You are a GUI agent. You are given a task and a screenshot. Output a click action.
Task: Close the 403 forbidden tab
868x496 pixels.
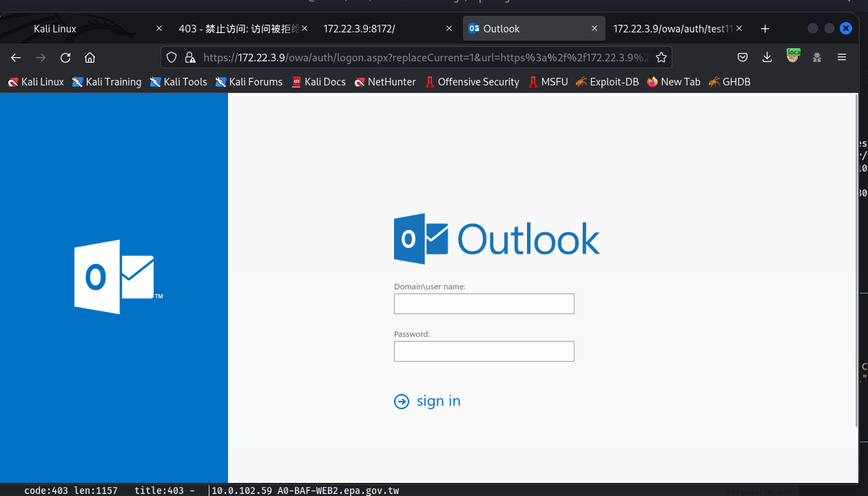(304, 29)
